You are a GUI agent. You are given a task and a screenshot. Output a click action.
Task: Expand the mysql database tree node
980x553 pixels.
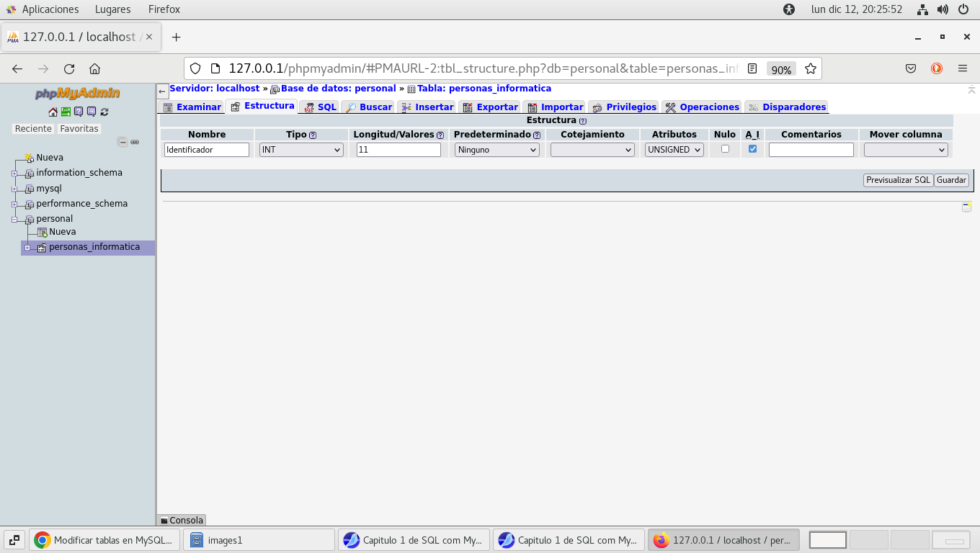coord(14,189)
